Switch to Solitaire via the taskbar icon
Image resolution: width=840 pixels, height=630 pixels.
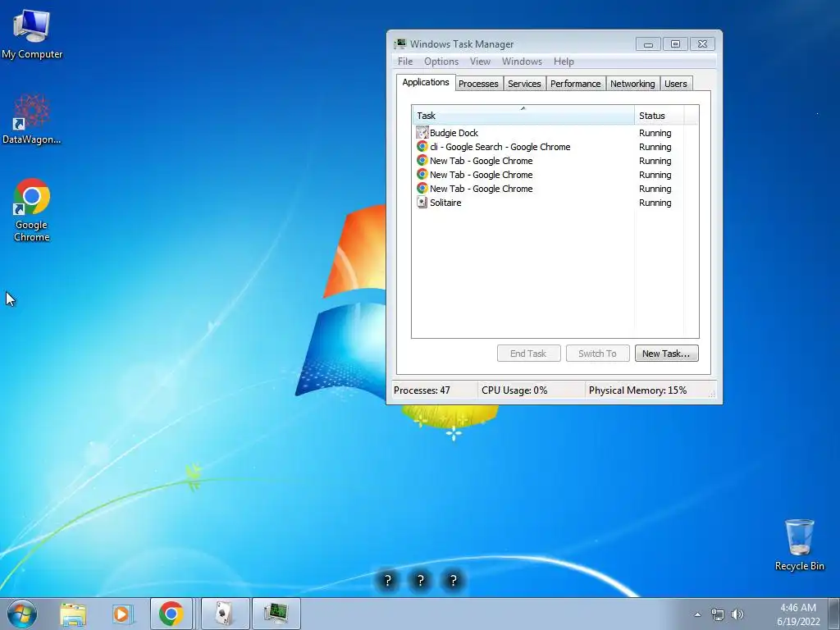pos(226,614)
